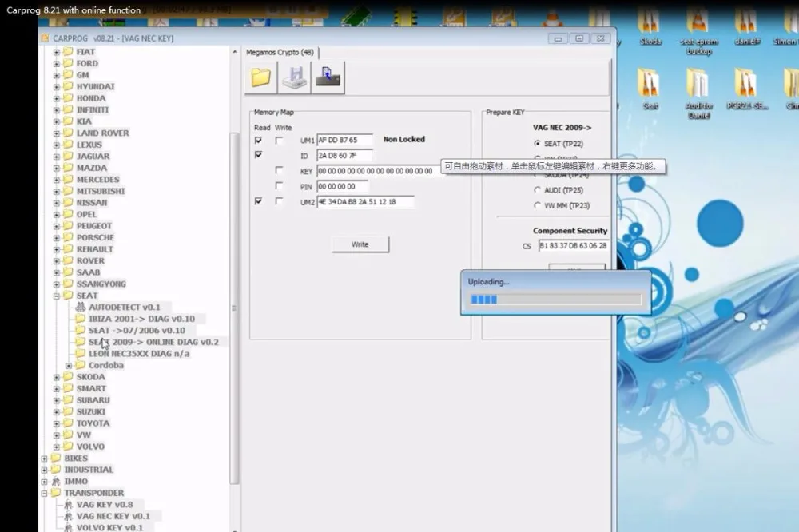Image resolution: width=799 pixels, height=532 pixels.
Task: Expand the INDUSTRIAL category node
Action: [x=44, y=470]
